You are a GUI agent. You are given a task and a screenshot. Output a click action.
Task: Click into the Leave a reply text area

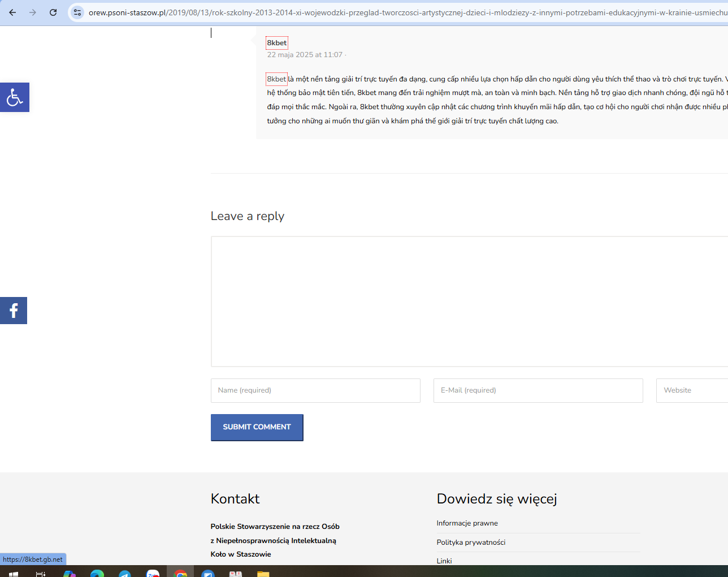coord(469,301)
